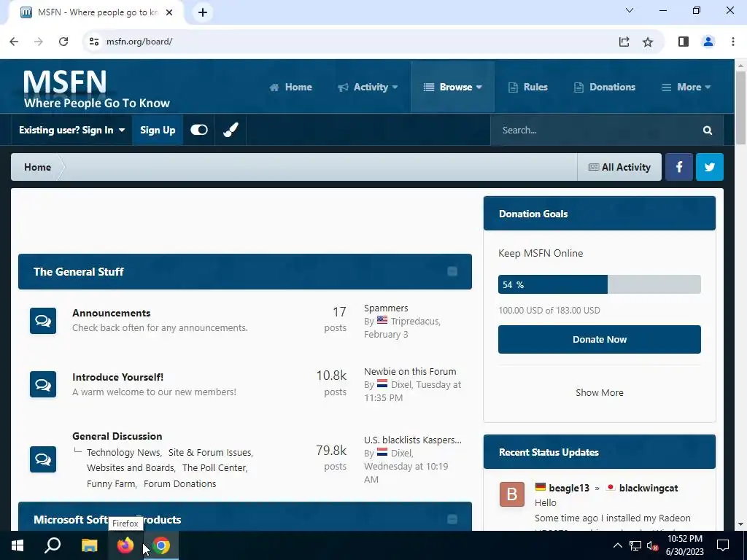Open File Explorer from taskbar
747x560 pixels.
[x=89, y=545]
